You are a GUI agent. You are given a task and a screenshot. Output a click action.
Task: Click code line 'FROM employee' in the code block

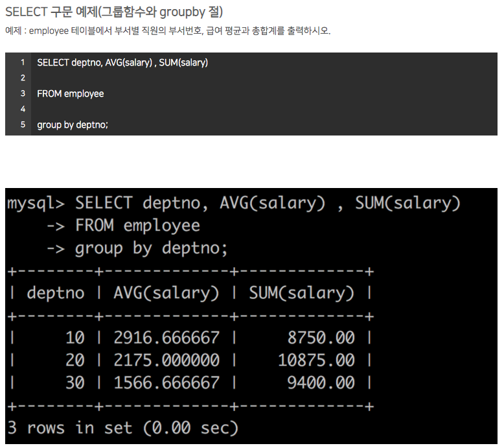(x=71, y=93)
